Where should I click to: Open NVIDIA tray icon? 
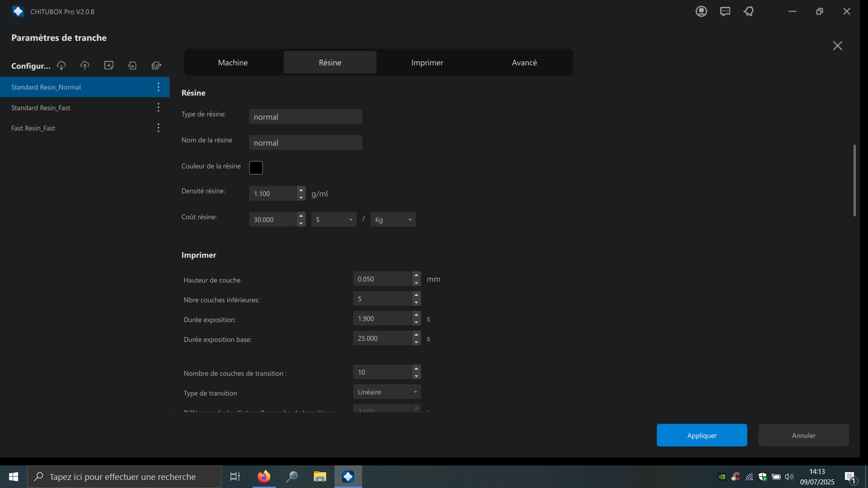[x=722, y=477]
